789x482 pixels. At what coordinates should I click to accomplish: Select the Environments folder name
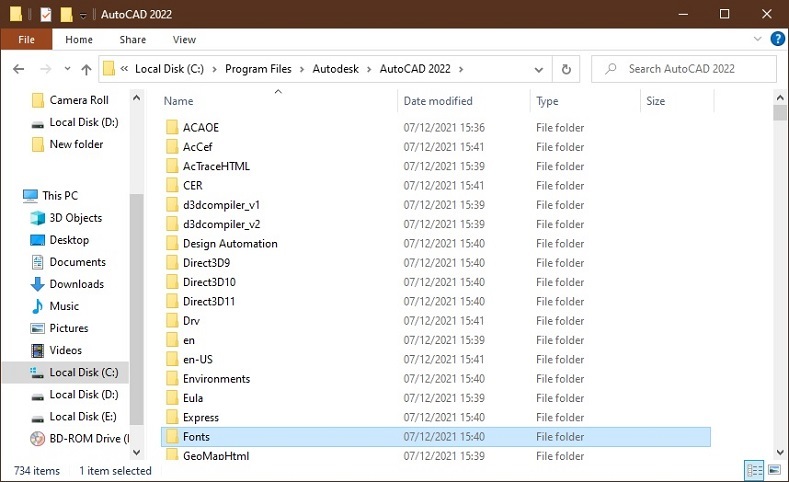pos(216,379)
